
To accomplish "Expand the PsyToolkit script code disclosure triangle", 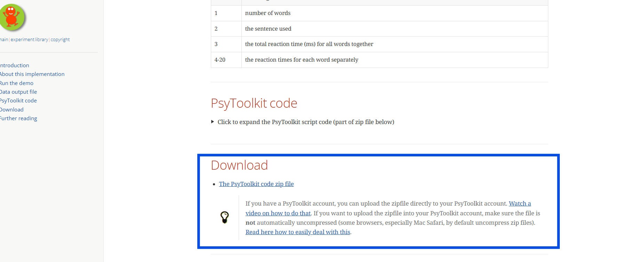I will 213,122.
